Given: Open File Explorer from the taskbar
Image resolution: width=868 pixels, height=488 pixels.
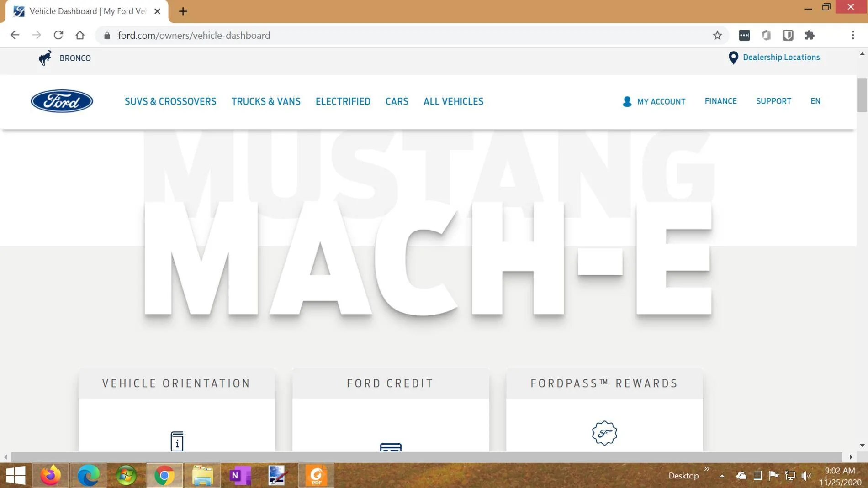Looking at the screenshot, I should click(x=202, y=476).
